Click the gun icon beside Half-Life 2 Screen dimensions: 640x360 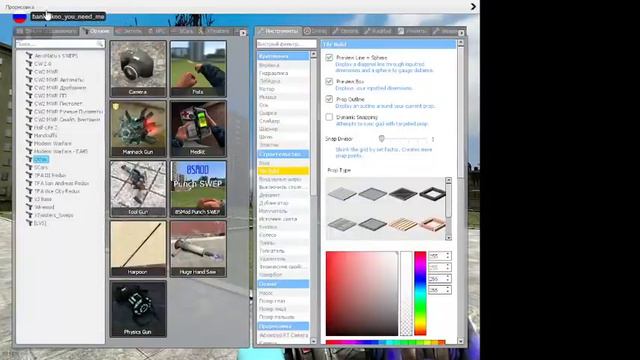click(x=29, y=127)
